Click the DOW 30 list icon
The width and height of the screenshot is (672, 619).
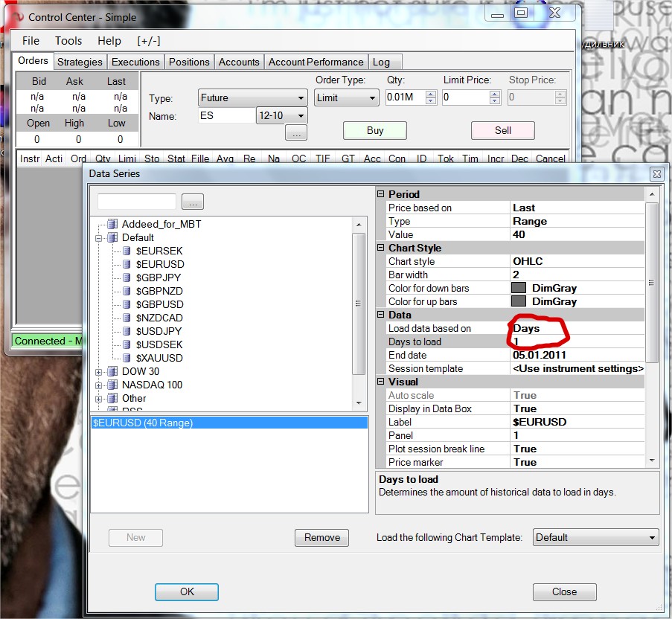click(x=112, y=371)
